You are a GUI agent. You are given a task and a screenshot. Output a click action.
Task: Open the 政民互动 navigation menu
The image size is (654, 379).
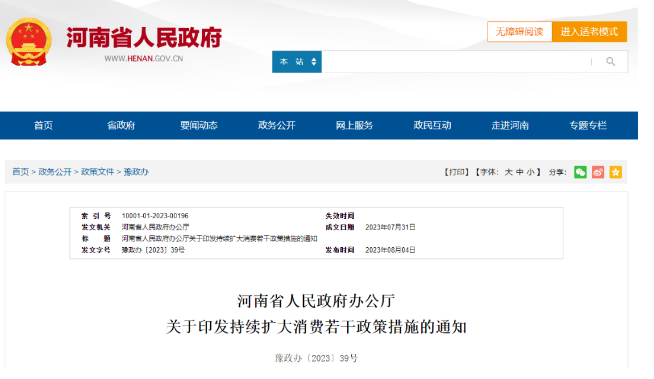(x=433, y=125)
